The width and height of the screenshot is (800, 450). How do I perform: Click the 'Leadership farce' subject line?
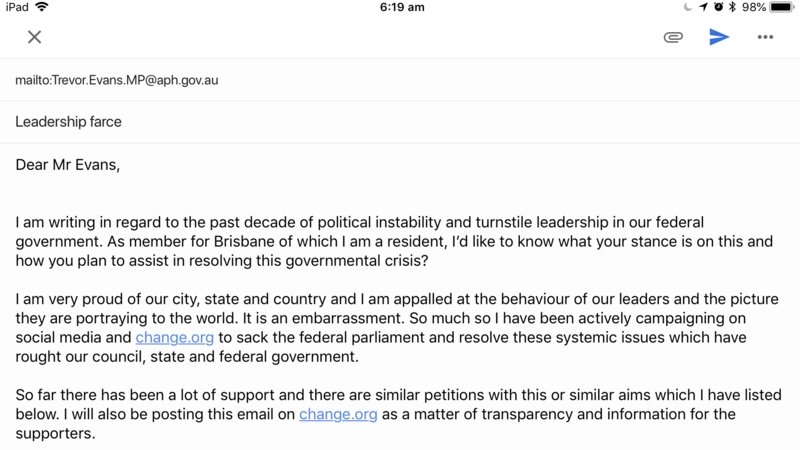(69, 122)
